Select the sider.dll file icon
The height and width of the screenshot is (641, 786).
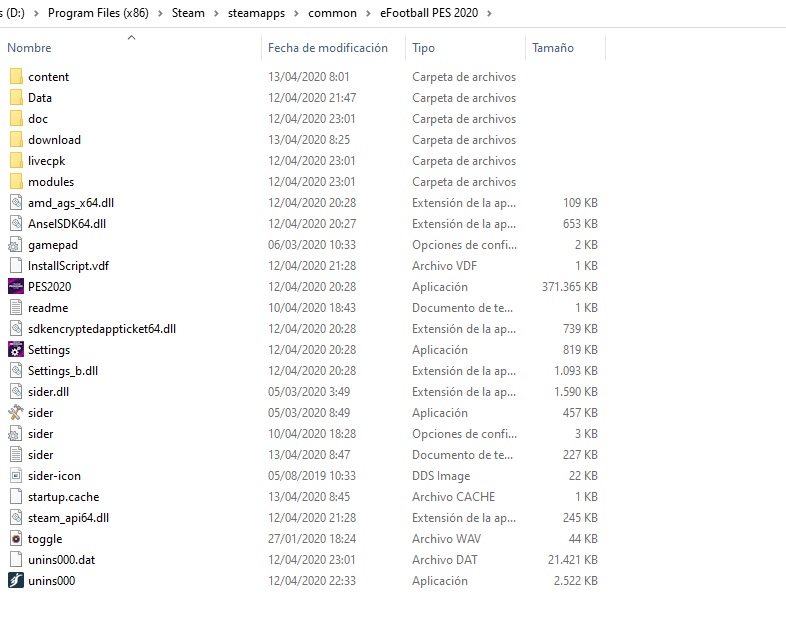tap(16, 392)
